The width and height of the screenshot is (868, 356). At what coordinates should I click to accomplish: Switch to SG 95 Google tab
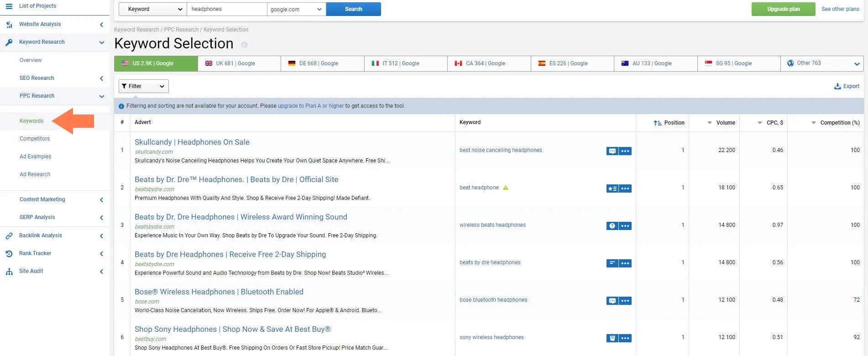739,63
